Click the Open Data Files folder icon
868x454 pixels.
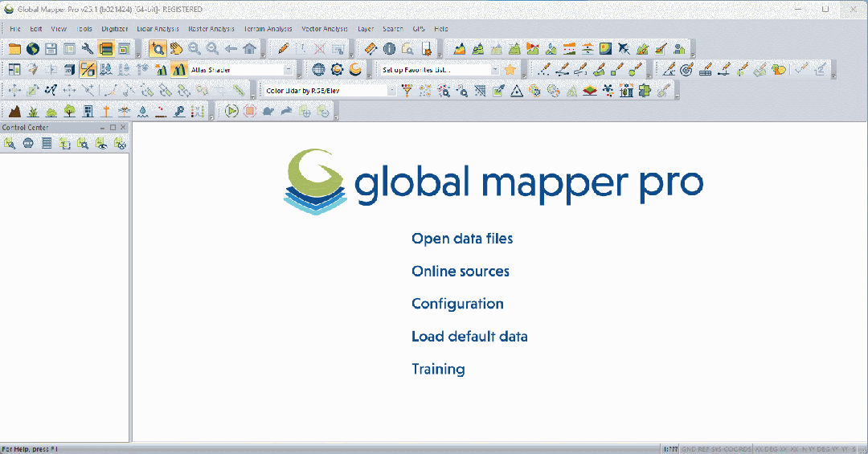pos(14,49)
